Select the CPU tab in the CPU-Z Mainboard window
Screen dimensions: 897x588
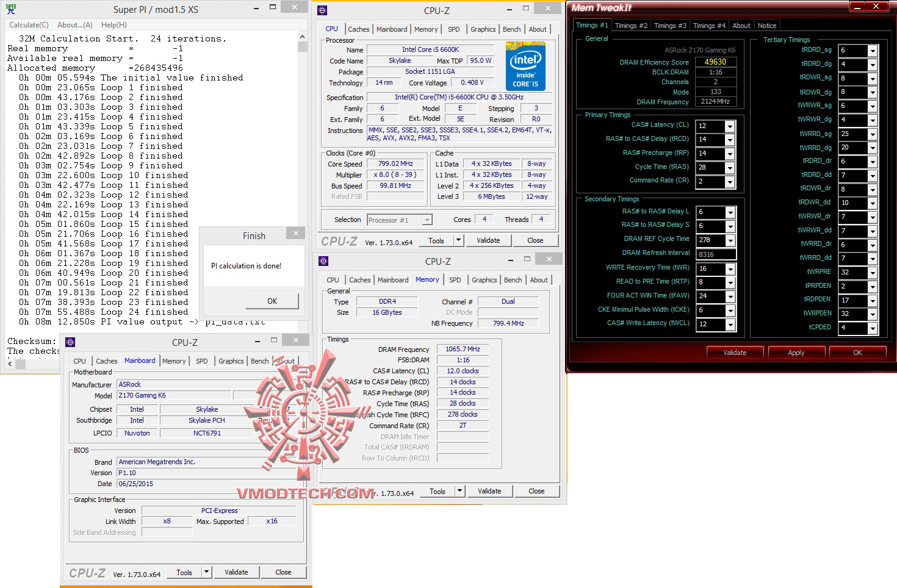point(80,361)
